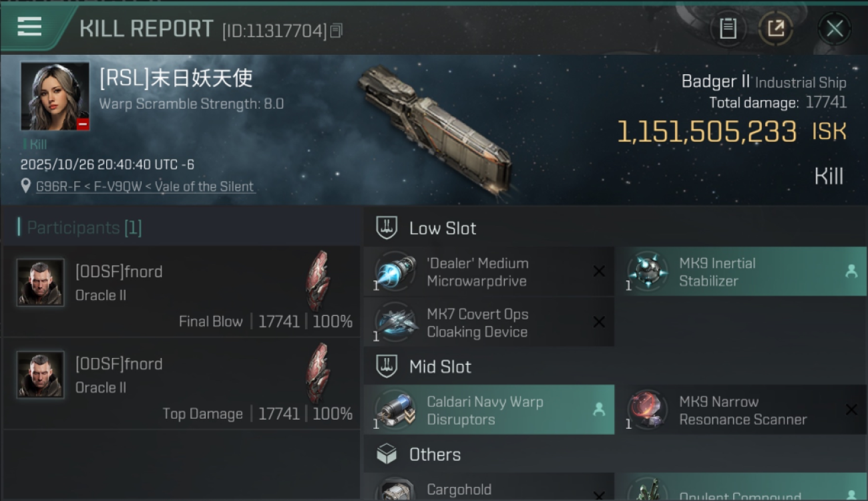Viewport: 868px width, 501px height.
Task: Select the MK7 Covert Ops Cloaking Device icon
Action: tap(395, 323)
